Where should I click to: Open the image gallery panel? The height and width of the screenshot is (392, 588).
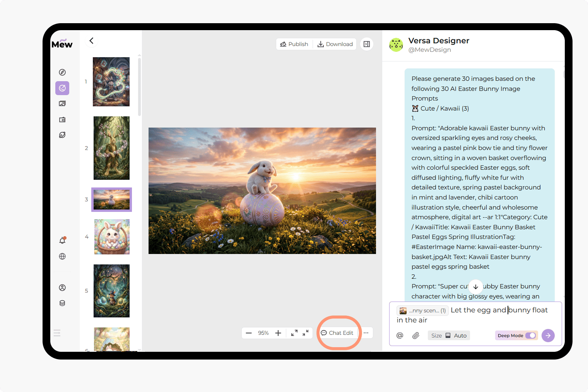62,103
